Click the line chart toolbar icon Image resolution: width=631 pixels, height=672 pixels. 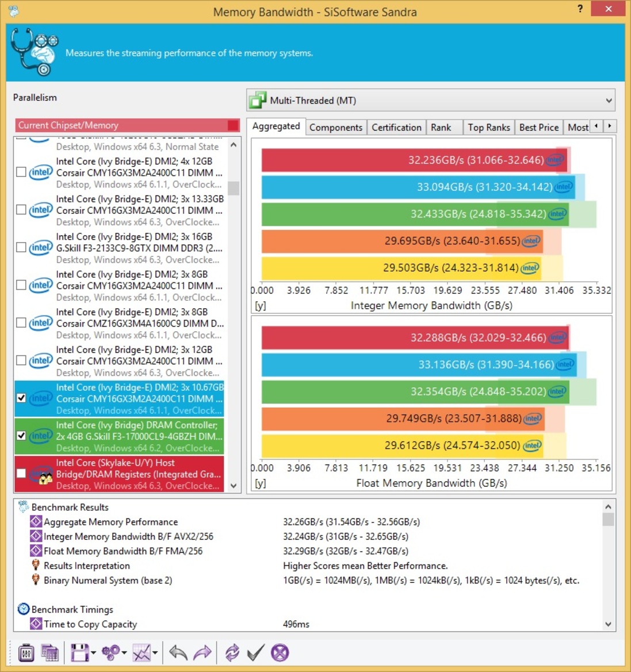(142, 652)
